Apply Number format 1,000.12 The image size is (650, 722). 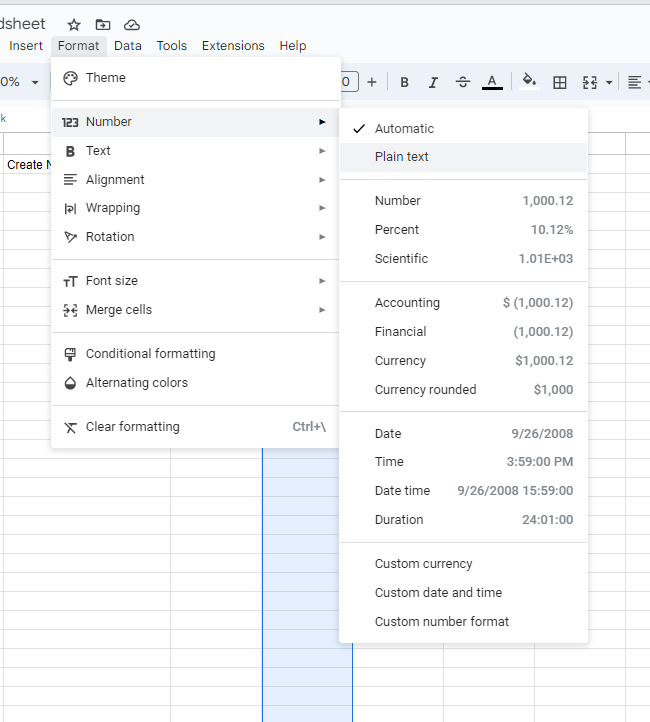pos(464,201)
